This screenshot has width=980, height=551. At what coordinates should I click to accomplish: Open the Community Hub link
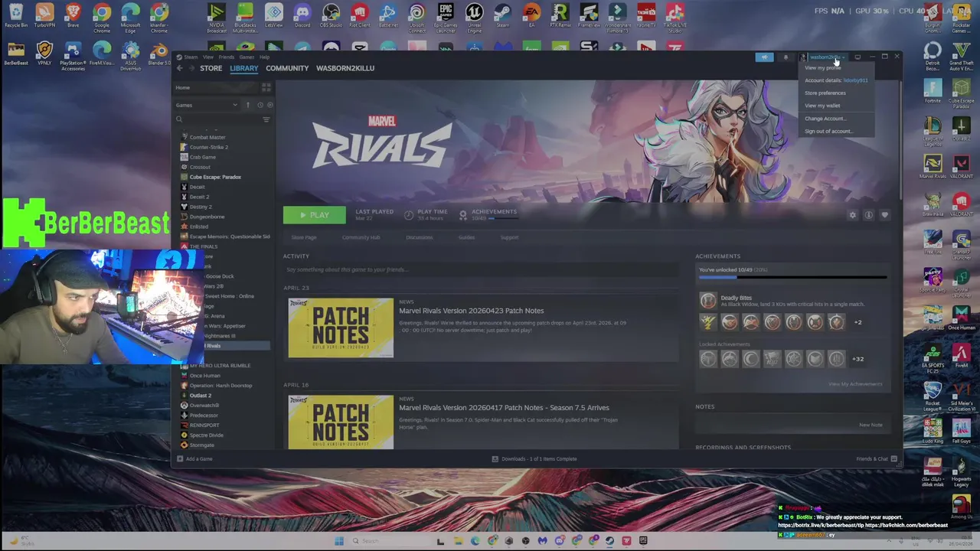tap(361, 237)
